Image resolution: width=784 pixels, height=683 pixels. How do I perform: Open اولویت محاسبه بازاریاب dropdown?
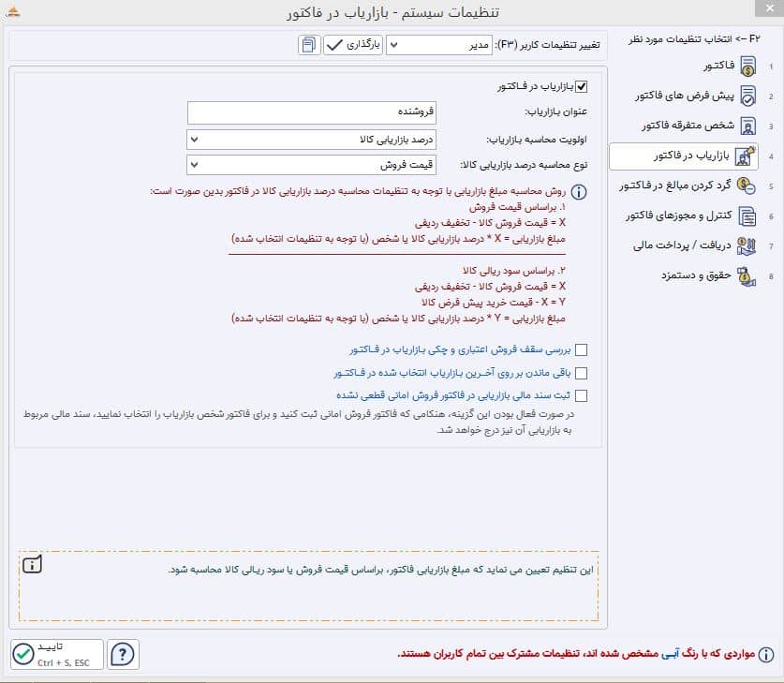point(311,140)
